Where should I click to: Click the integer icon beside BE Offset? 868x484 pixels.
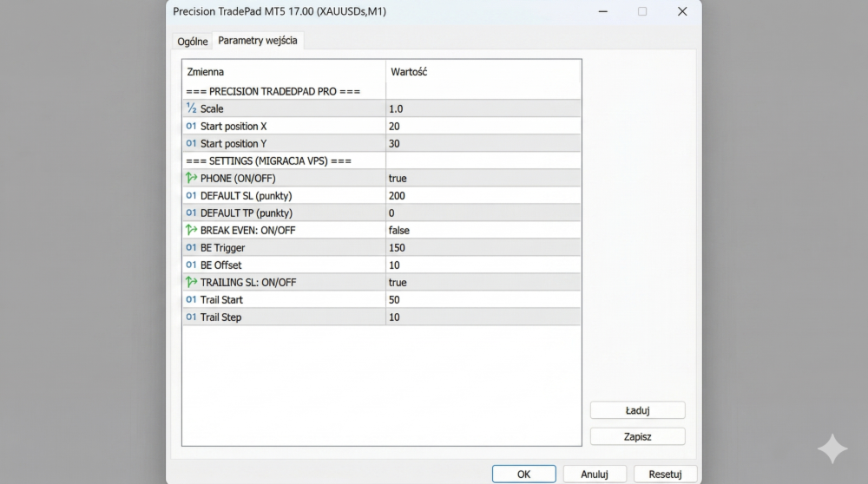pos(191,265)
